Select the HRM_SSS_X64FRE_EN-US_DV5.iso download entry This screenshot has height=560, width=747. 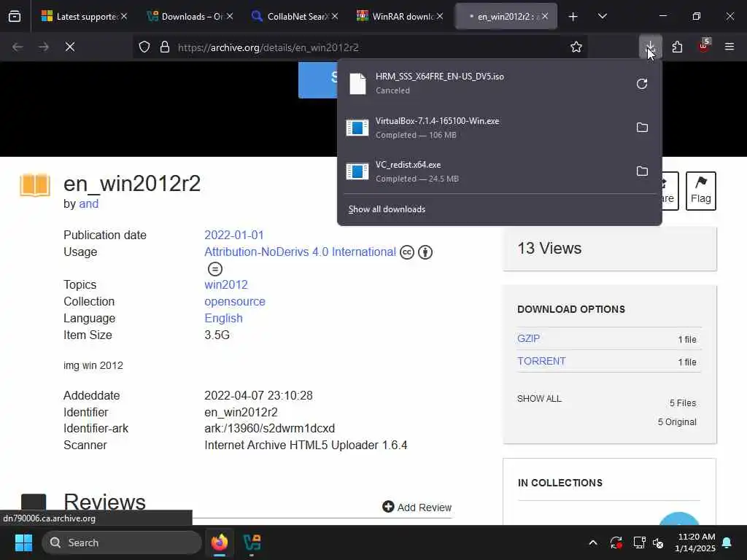tap(484, 83)
